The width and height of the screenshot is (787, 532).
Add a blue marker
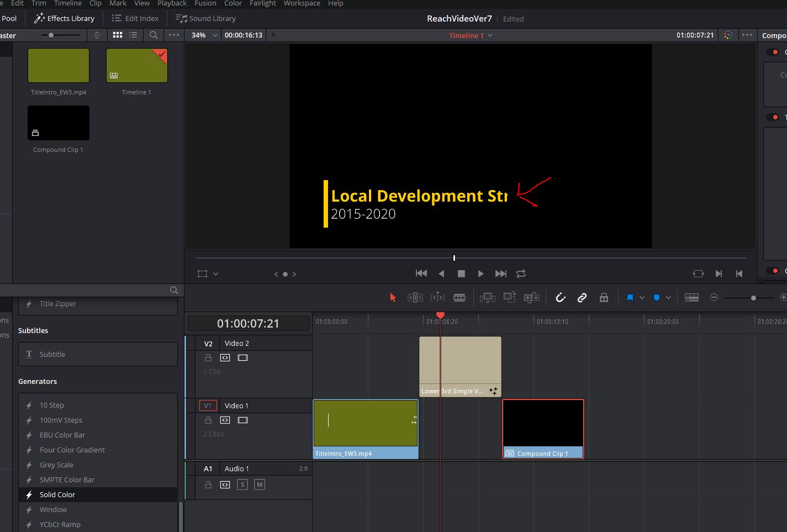(x=656, y=298)
